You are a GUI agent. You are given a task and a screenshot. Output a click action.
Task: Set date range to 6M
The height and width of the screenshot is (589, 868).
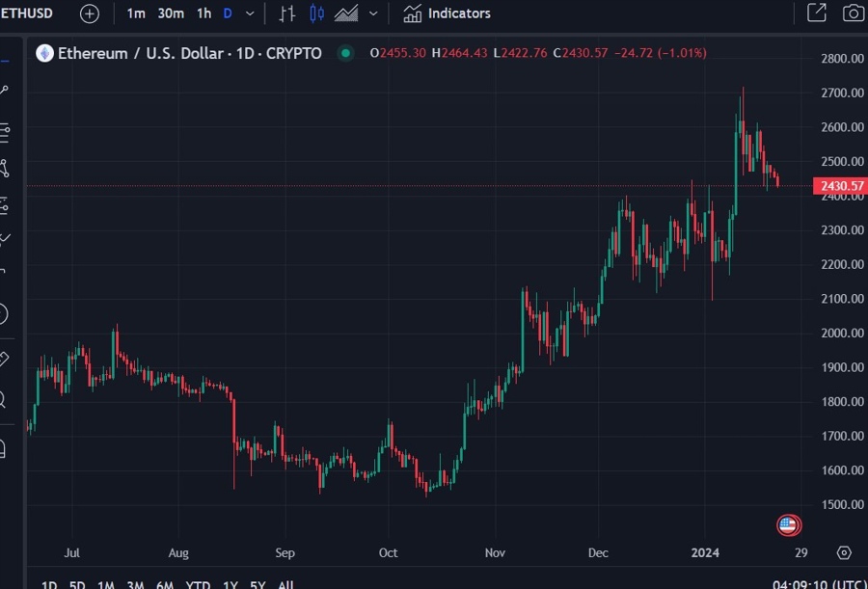tap(165, 584)
